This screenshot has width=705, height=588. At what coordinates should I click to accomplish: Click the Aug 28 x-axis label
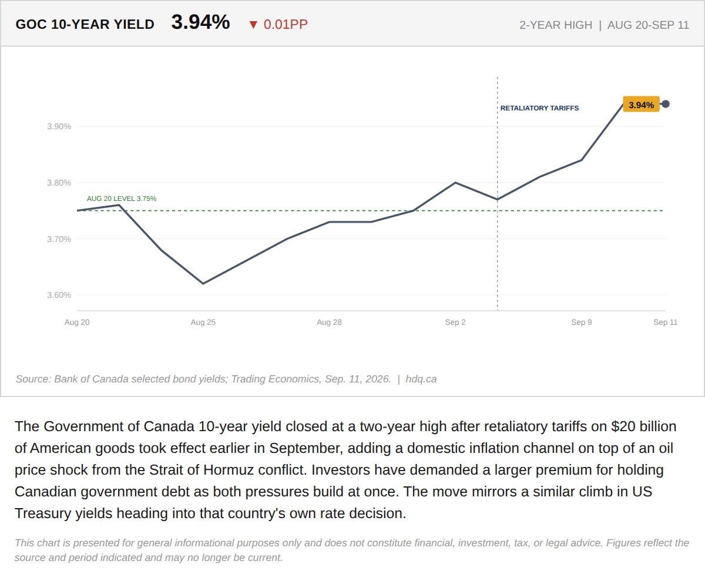[329, 322]
